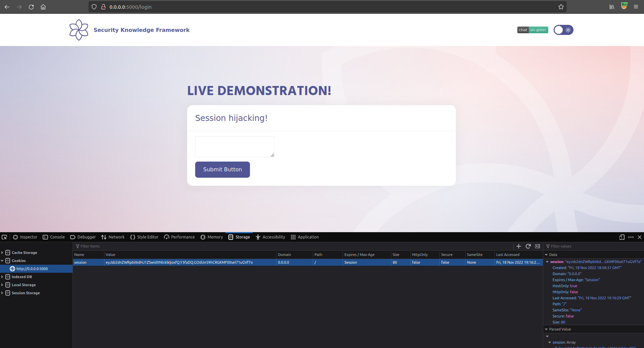Sort by the Last Accessed column header
This screenshot has width=644, height=348.
tap(518, 255)
